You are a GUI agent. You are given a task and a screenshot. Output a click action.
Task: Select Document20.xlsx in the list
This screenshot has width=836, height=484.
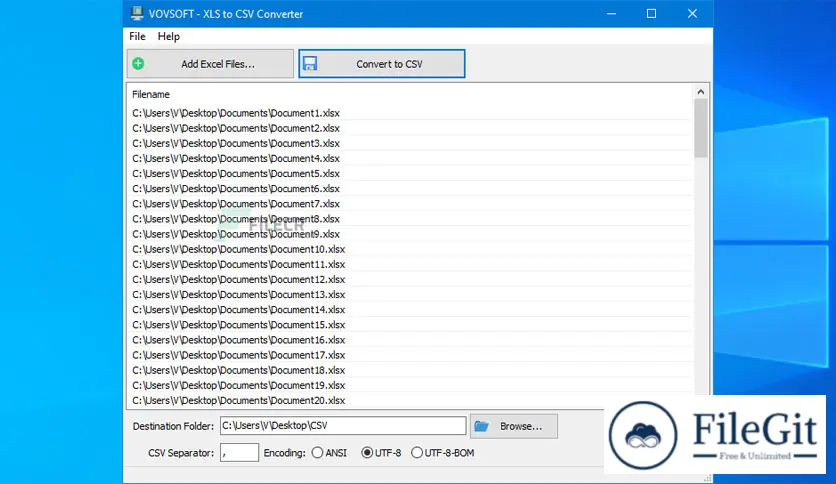pyautogui.click(x=238, y=400)
